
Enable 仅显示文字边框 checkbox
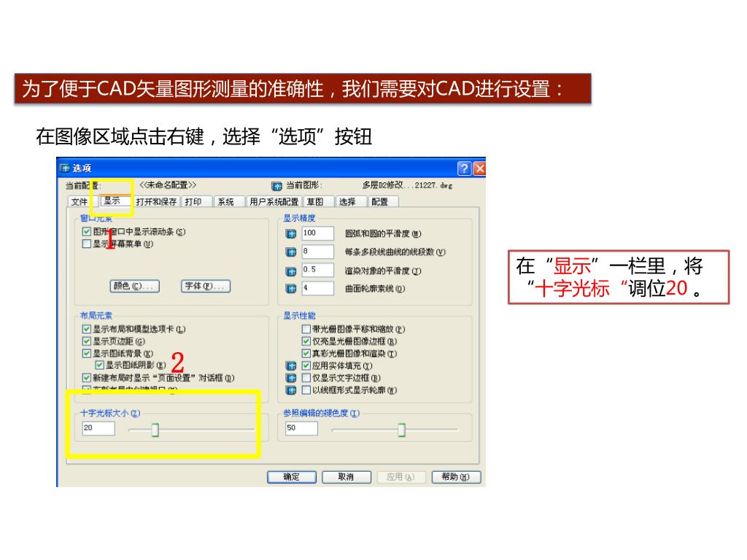tap(306, 378)
